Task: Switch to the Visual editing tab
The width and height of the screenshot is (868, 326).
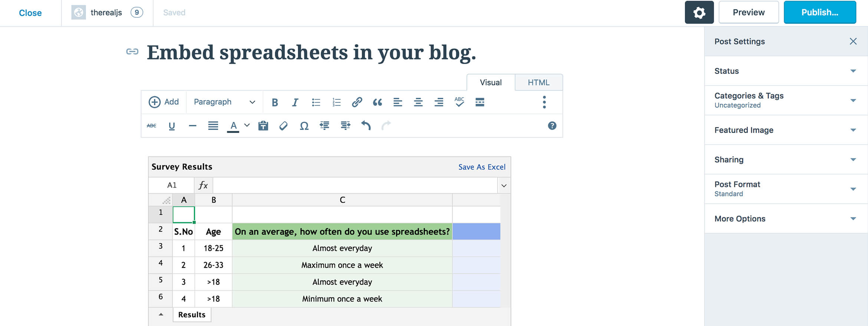Action: [490, 82]
